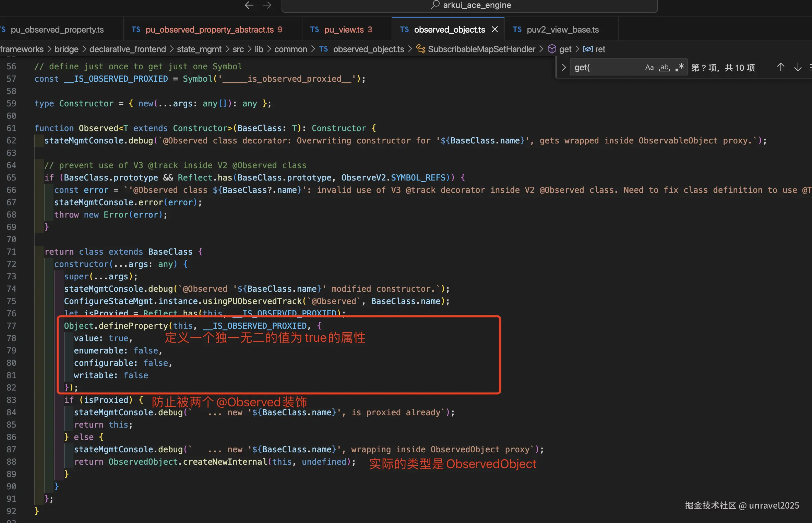Jump to next search match
Viewport: 812px width, 523px height.
[x=798, y=67]
